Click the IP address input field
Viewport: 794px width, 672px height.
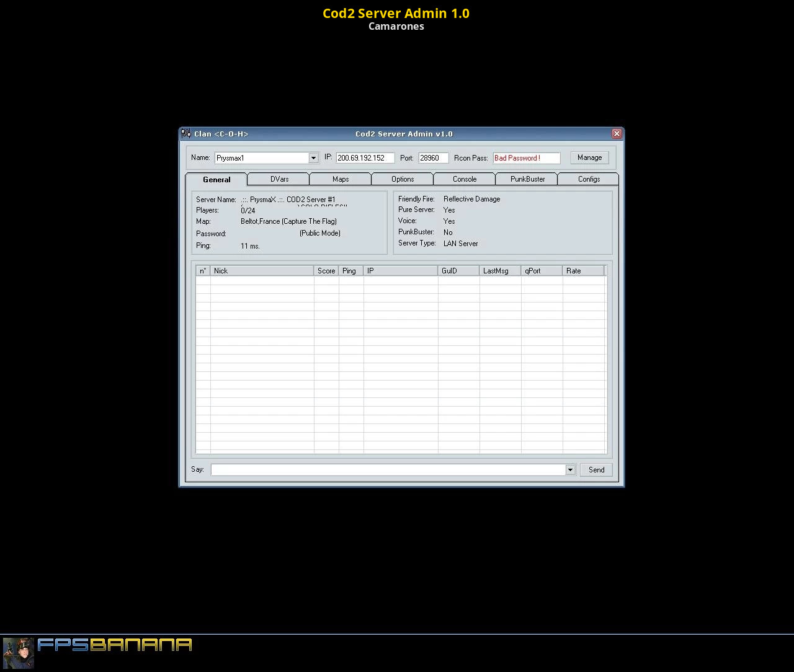pos(365,158)
